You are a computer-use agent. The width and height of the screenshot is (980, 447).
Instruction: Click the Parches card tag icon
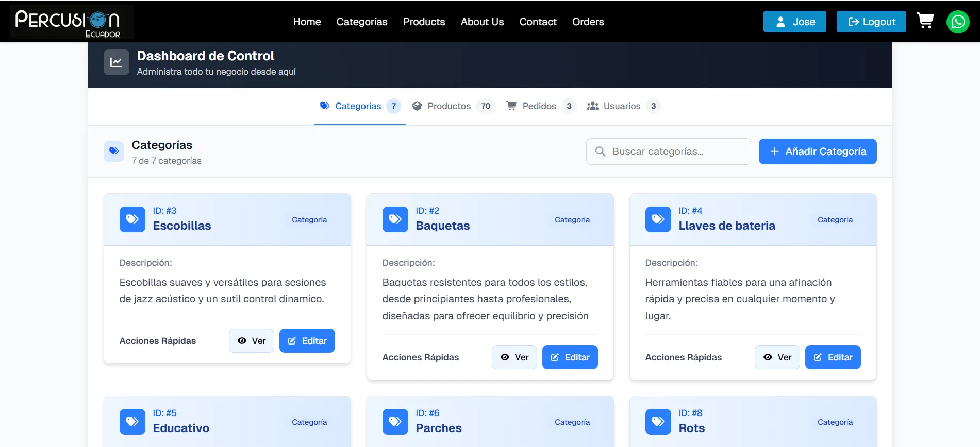click(395, 422)
